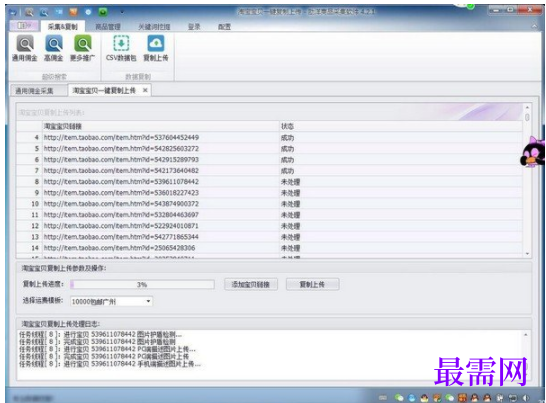Expand the 选择运费模板 shipping template dropdown
The height and width of the screenshot is (403, 546).
pyautogui.click(x=148, y=301)
